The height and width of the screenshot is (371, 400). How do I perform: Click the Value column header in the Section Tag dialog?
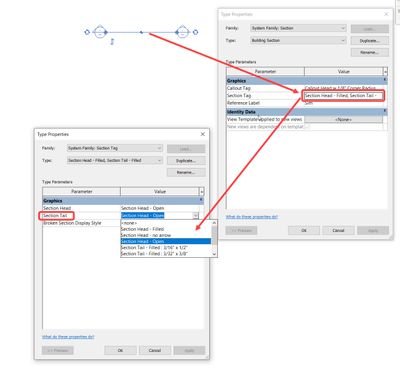[160, 191]
